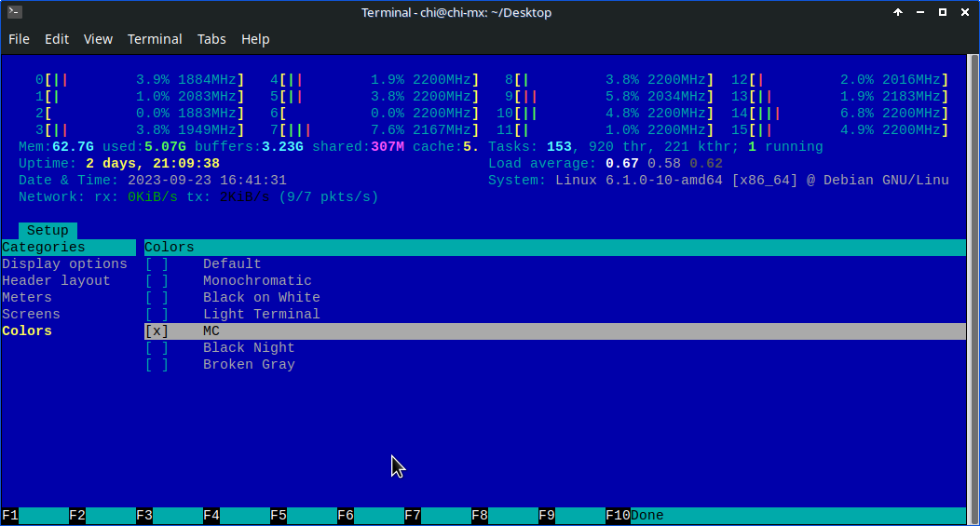Close the Terminal window
The height and width of the screenshot is (526, 980).
point(965,12)
